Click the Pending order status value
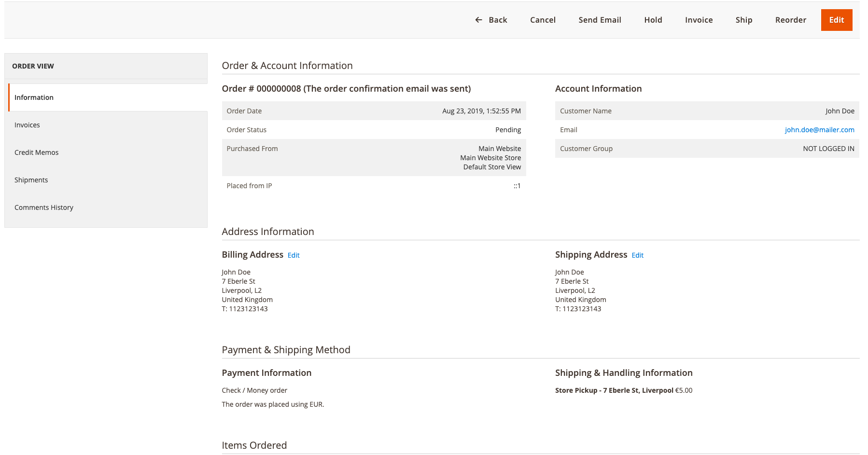 [508, 130]
